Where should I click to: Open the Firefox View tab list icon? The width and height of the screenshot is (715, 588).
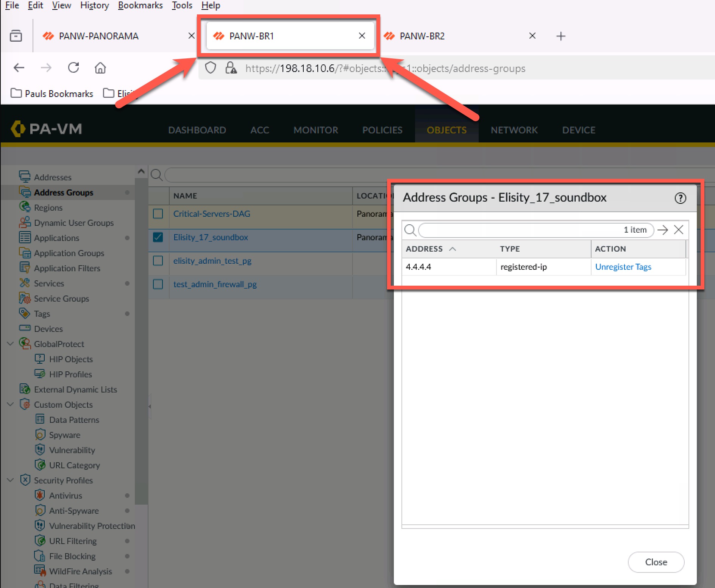pos(16,36)
